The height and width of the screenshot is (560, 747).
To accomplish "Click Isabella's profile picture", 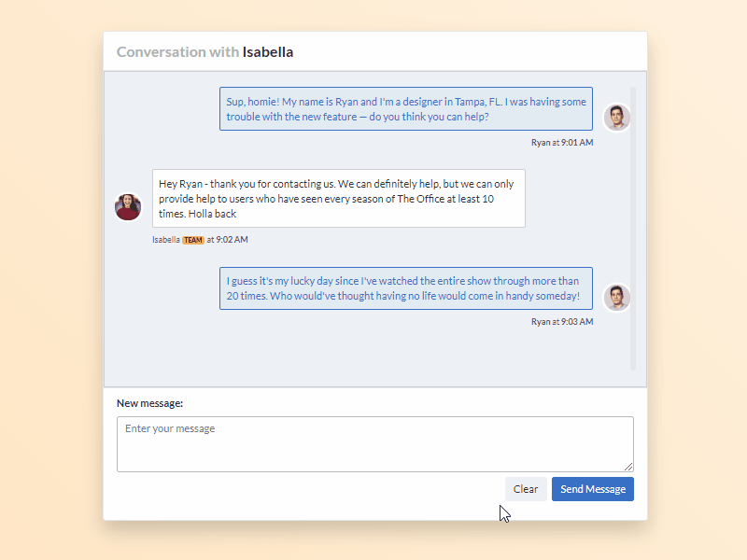I will (128, 206).
